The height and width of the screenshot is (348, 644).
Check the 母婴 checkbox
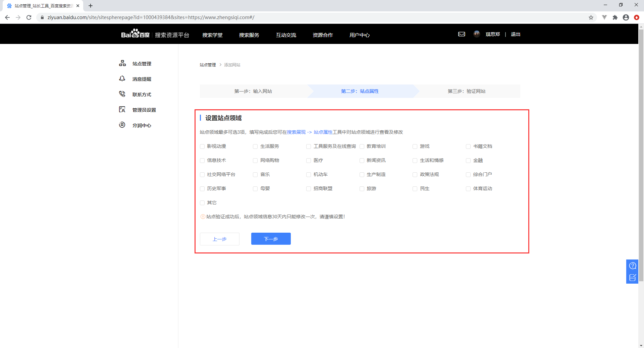[x=255, y=189]
